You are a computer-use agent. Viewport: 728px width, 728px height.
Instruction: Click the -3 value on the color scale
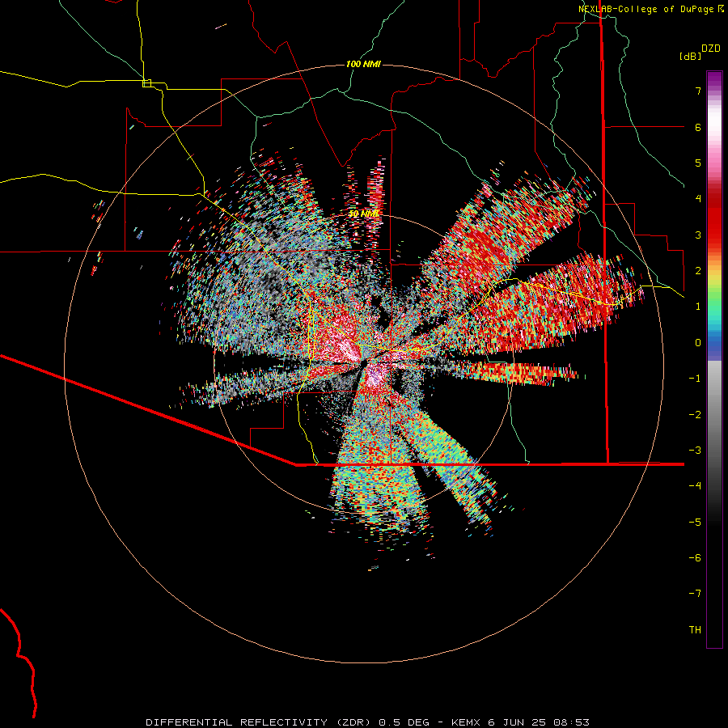point(695,451)
